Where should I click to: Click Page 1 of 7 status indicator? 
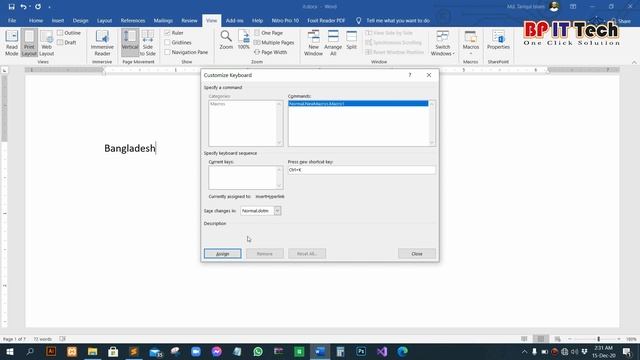click(14, 339)
